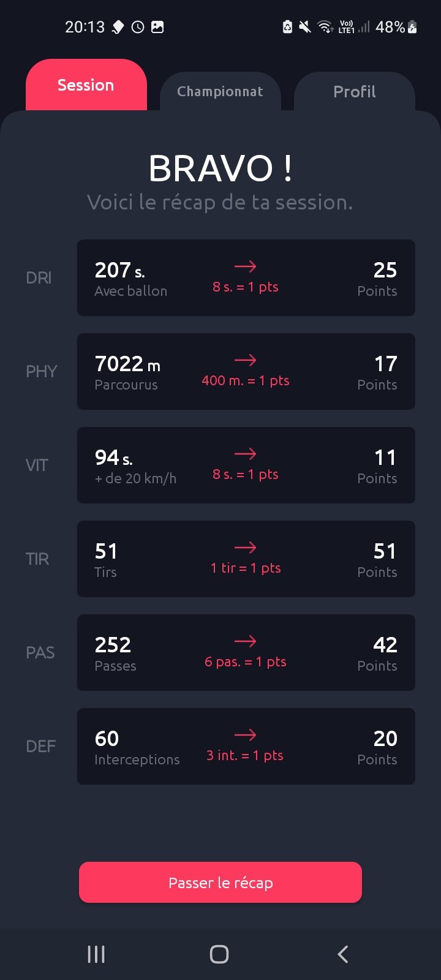Open the Profil tab
The width and height of the screenshot is (441, 980).
pyautogui.click(x=354, y=92)
